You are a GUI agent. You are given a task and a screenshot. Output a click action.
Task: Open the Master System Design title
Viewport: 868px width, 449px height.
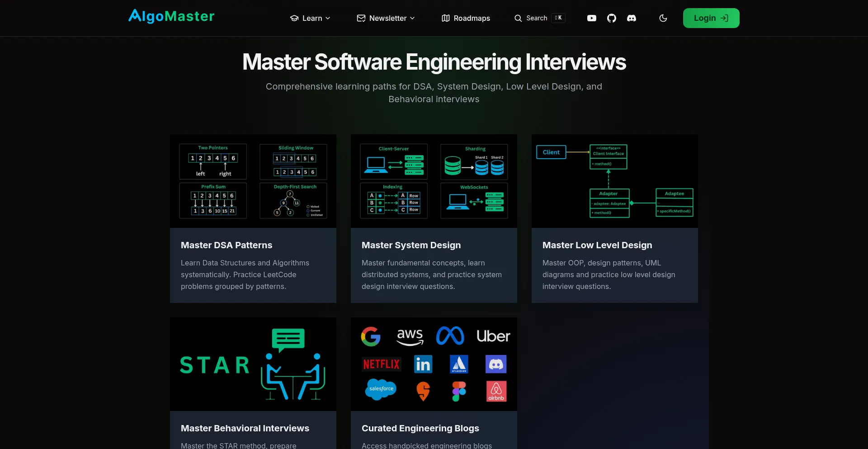pyautogui.click(x=411, y=245)
